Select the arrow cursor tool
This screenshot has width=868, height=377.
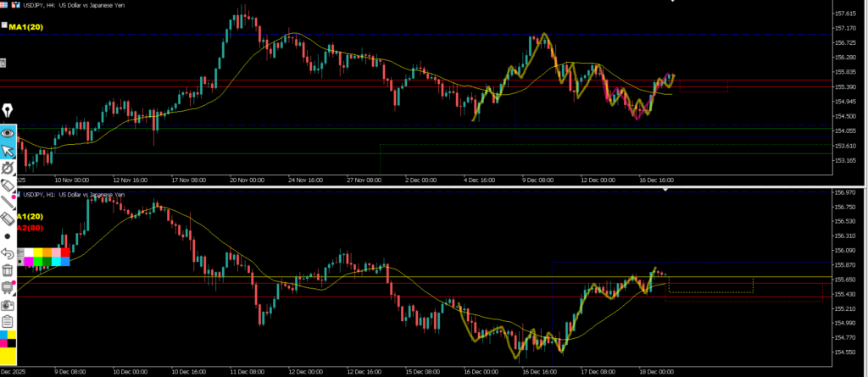[8, 151]
